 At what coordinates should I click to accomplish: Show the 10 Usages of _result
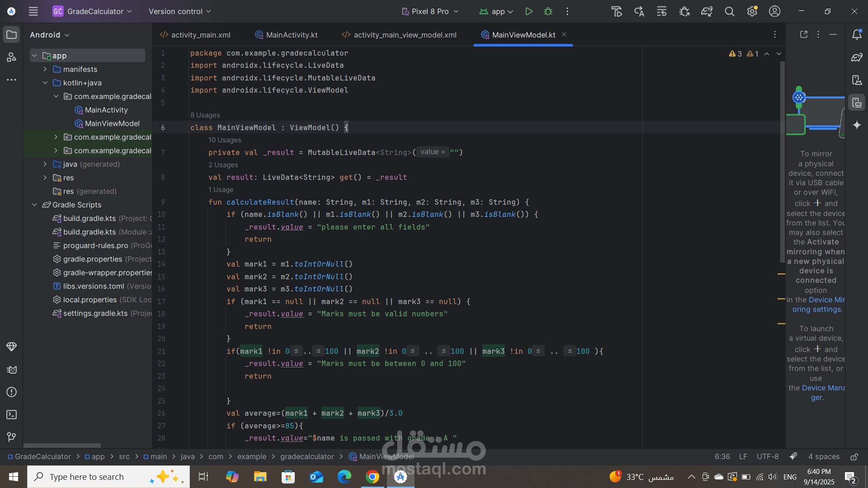[x=225, y=140]
